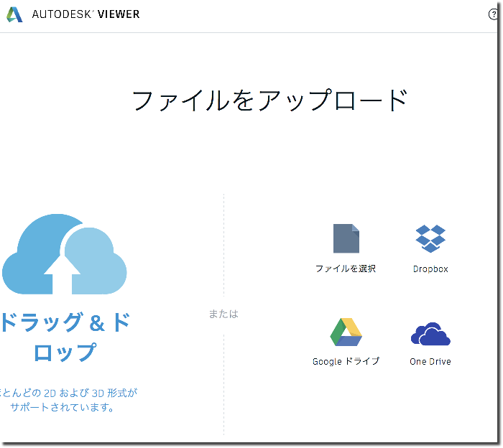This screenshot has width=503, height=448.
Task: Select the One Drive cloud icon
Action: coord(430,334)
